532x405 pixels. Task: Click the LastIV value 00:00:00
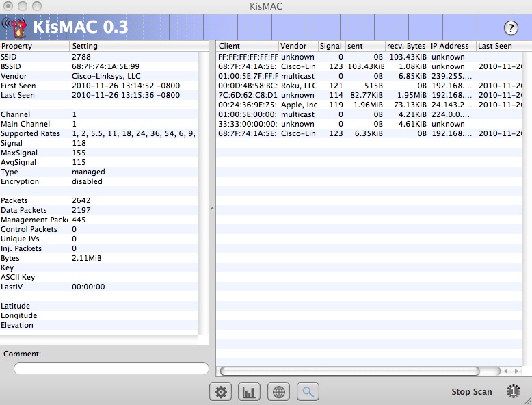tap(88, 287)
